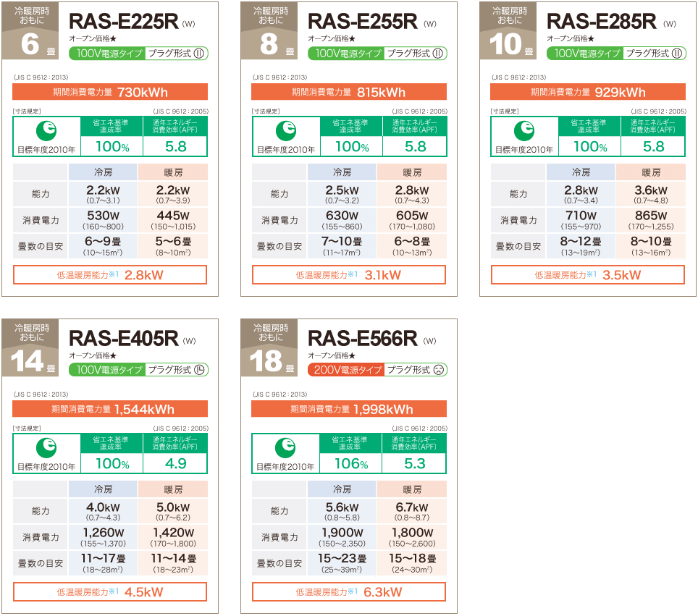This screenshot has width=698, height=616.
Task: Click the green eco mark in RAS-E225R card
Action: (46, 130)
